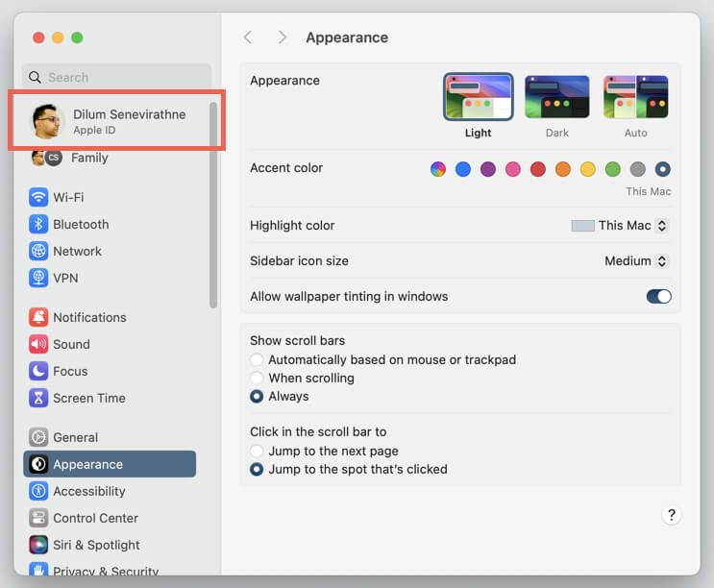Choose the Light appearance thumbnail
This screenshot has width=714, height=588.
pos(479,97)
